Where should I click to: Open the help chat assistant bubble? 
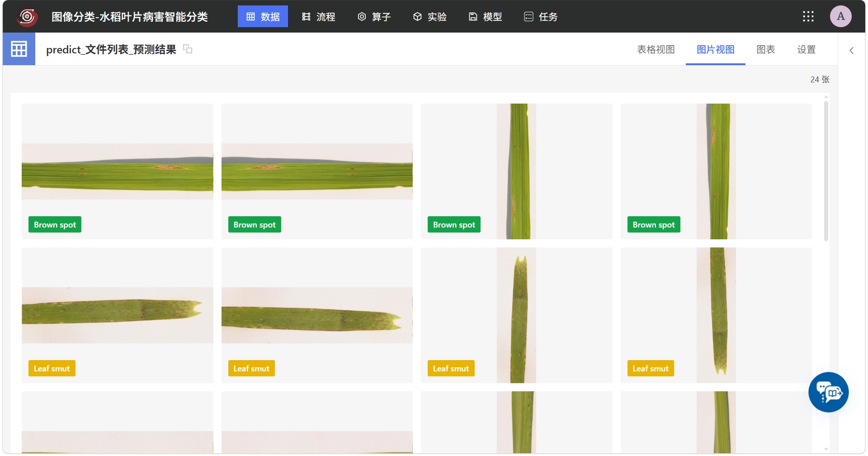pos(828,392)
